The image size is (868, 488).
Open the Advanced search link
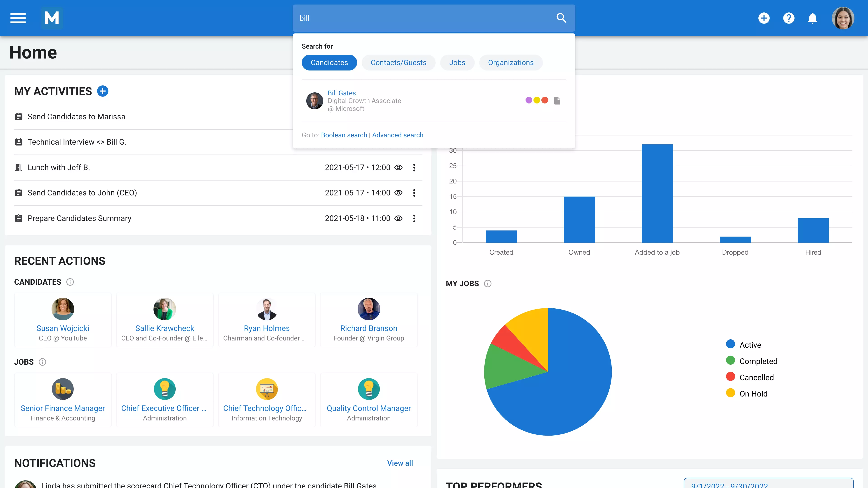click(x=398, y=135)
